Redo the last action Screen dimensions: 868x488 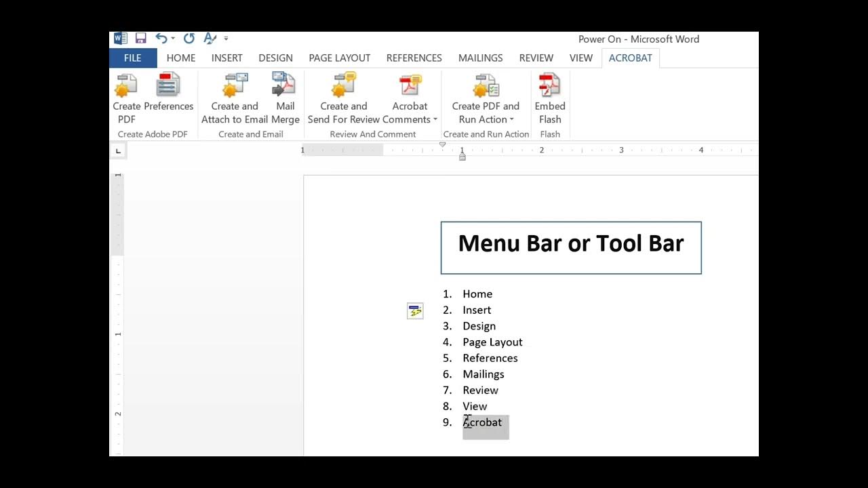pyautogui.click(x=189, y=39)
